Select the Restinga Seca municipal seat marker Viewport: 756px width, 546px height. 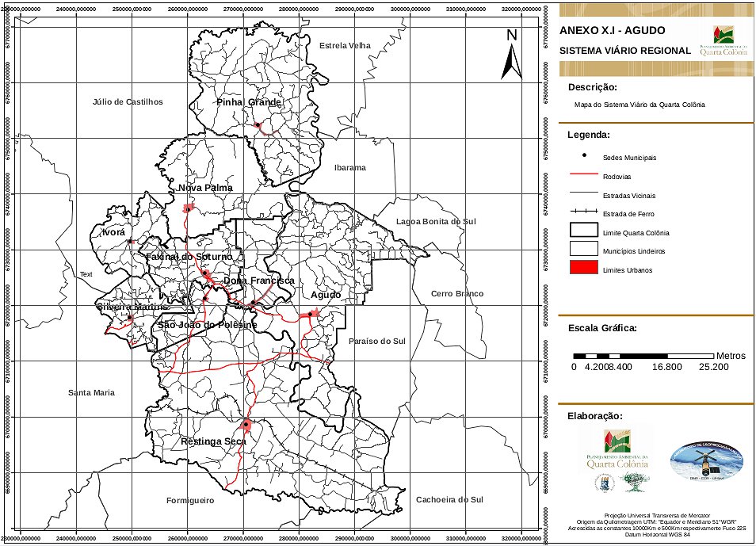246,425
